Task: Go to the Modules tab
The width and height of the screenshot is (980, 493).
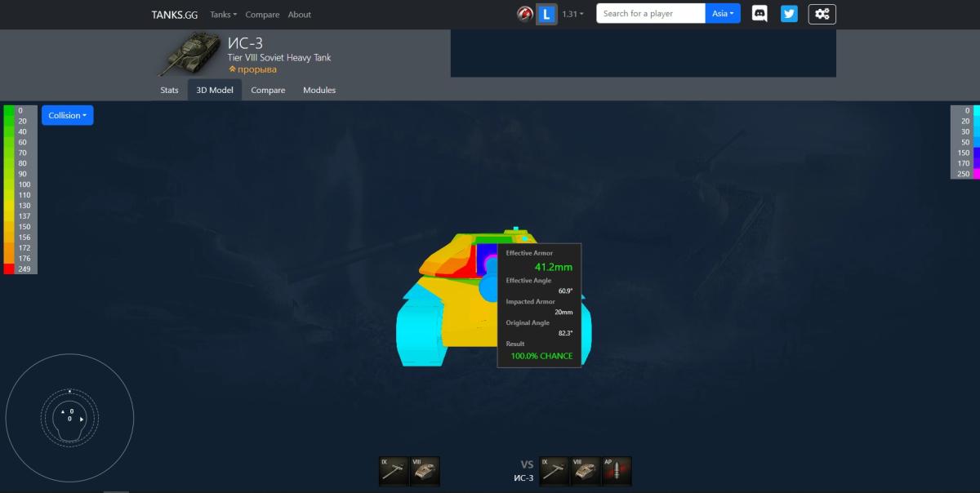Action: 319,90
